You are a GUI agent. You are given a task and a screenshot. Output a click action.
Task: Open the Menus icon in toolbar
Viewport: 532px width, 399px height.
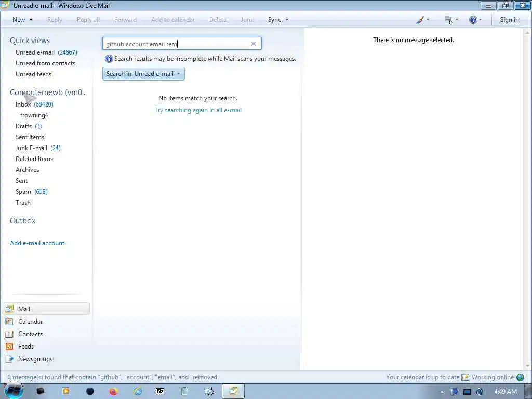coord(448,20)
